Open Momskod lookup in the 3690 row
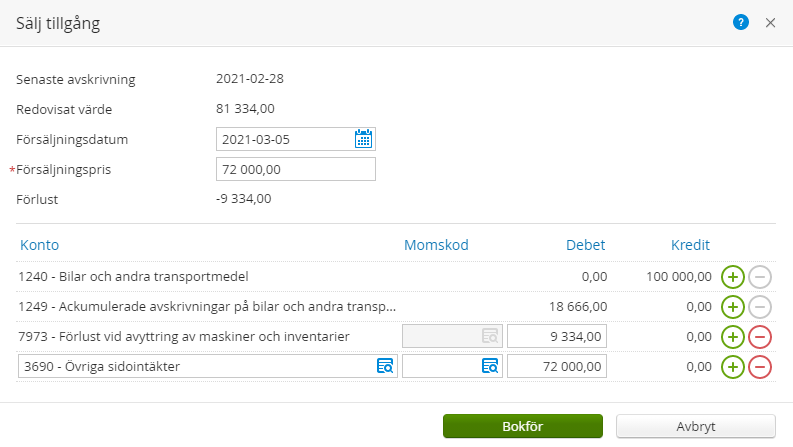Viewport: 793px width, 447px height. [x=490, y=367]
